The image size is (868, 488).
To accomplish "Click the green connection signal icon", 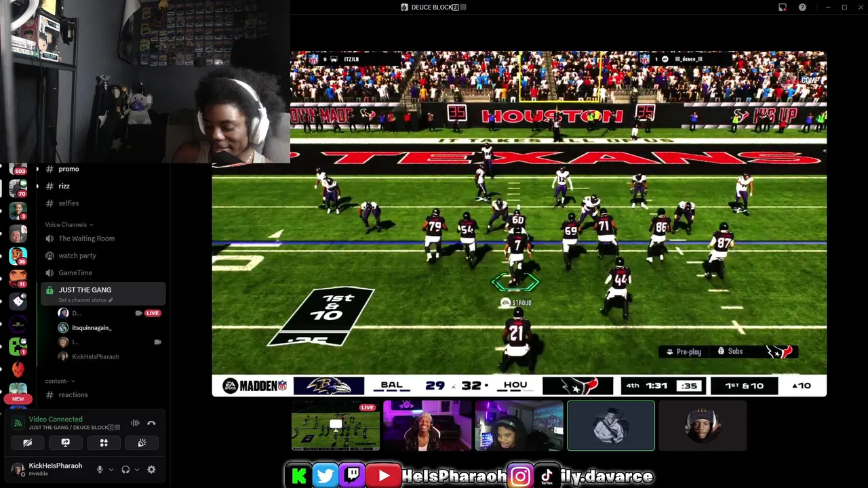I will tap(18, 423).
